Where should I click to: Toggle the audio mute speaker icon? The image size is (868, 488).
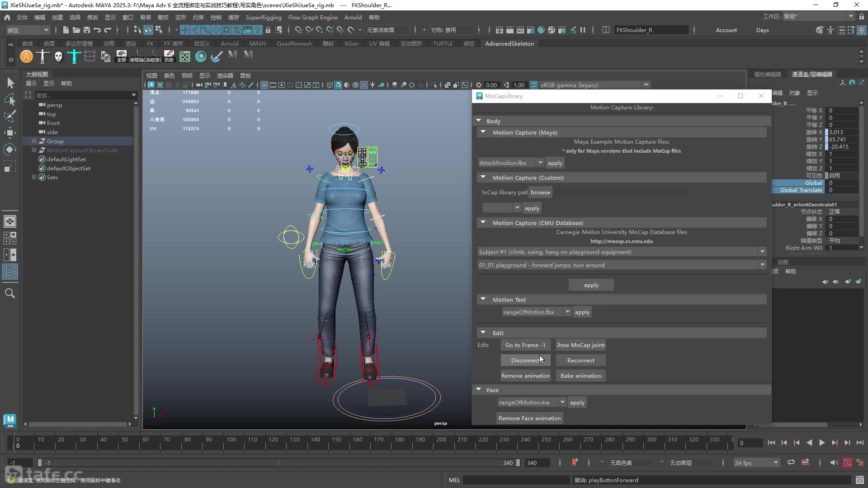(834, 462)
